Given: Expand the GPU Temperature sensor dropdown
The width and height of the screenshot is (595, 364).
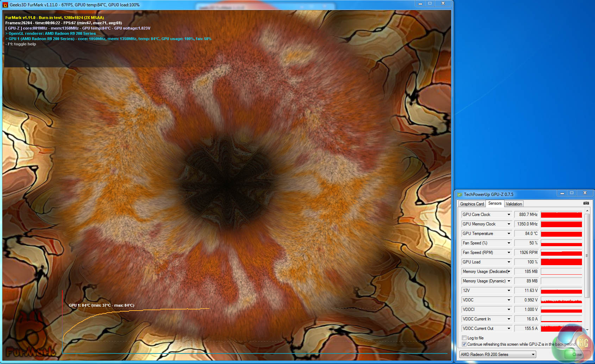Looking at the screenshot, I should (x=508, y=234).
